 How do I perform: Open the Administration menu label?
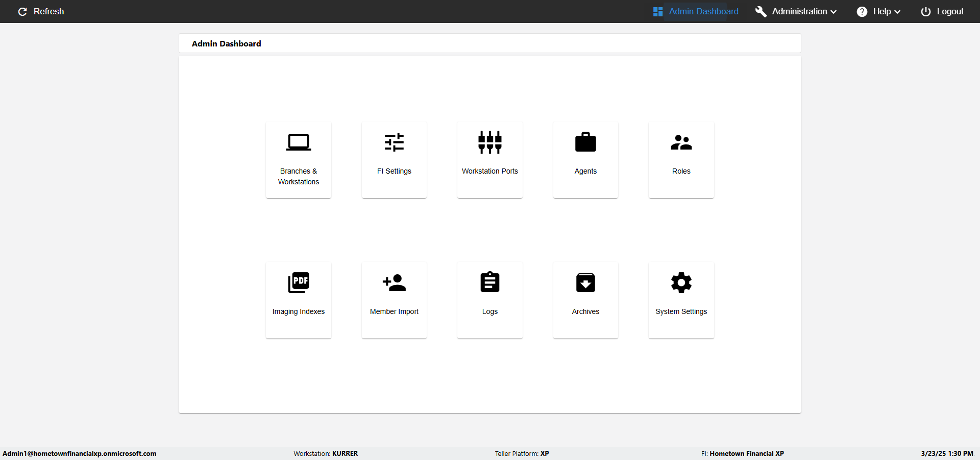coord(799,11)
